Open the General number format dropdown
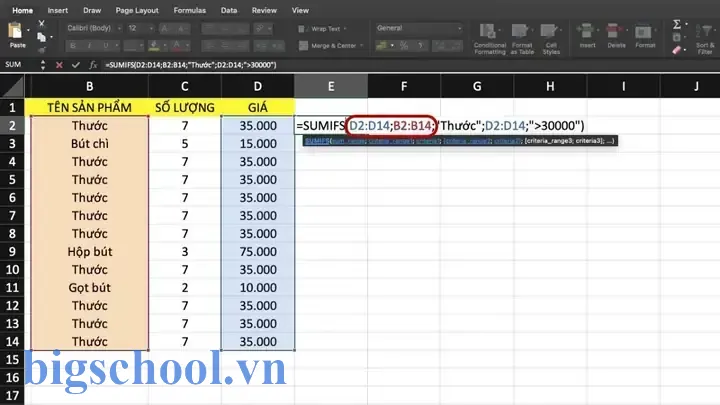The width and height of the screenshot is (720, 405). [419, 28]
